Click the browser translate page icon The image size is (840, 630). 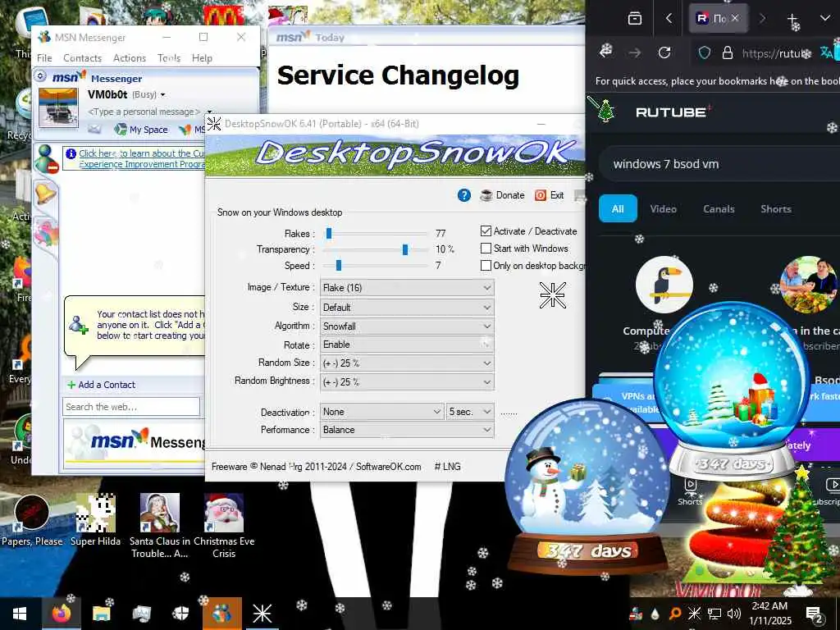click(x=827, y=52)
